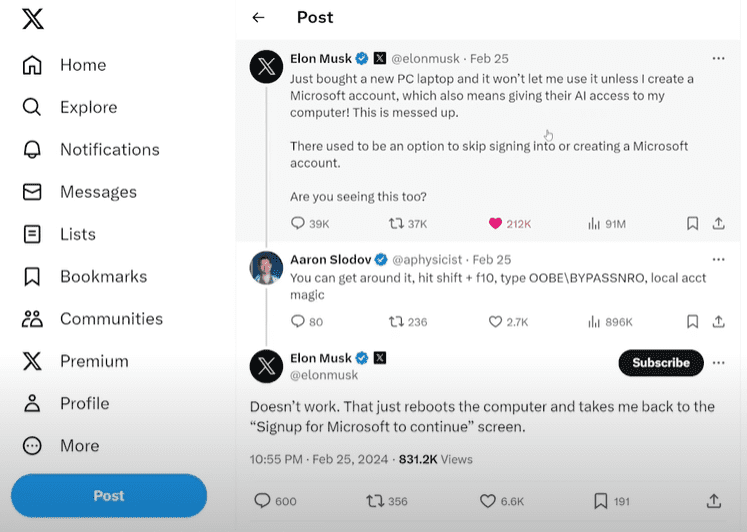
Task: Share the main post at the bottom
Action: [x=714, y=500]
